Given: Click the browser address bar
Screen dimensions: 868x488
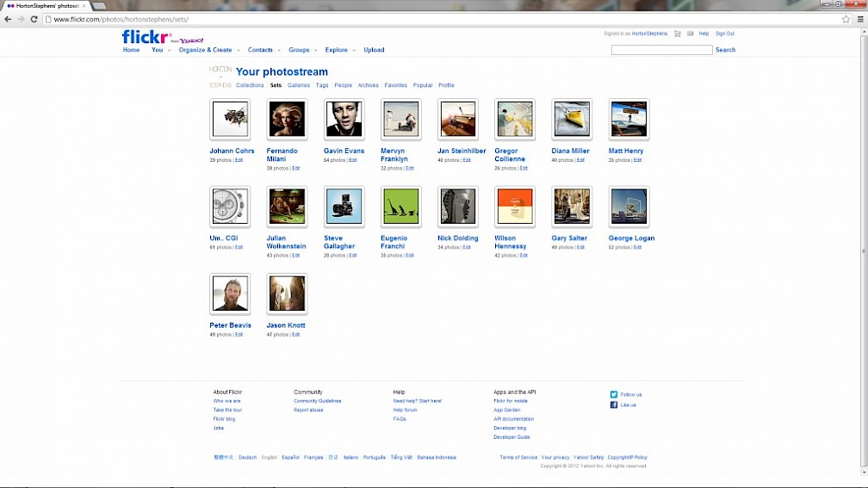Looking at the screenshot, I should pos(443,19).
